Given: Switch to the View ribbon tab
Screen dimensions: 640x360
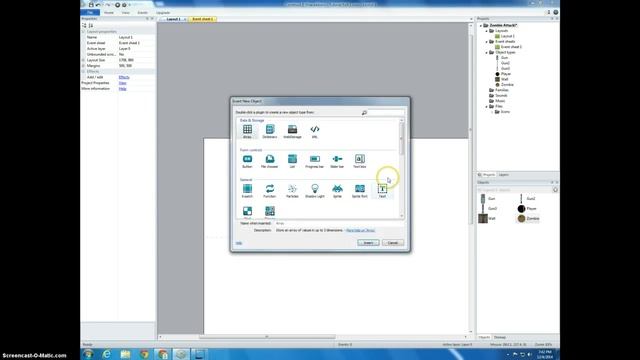Looking at the screenshot, I should (126, 13).
